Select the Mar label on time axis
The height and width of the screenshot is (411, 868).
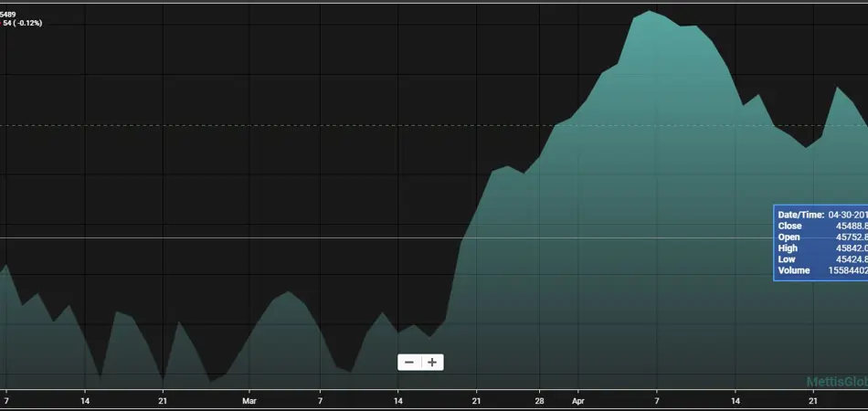249,400
